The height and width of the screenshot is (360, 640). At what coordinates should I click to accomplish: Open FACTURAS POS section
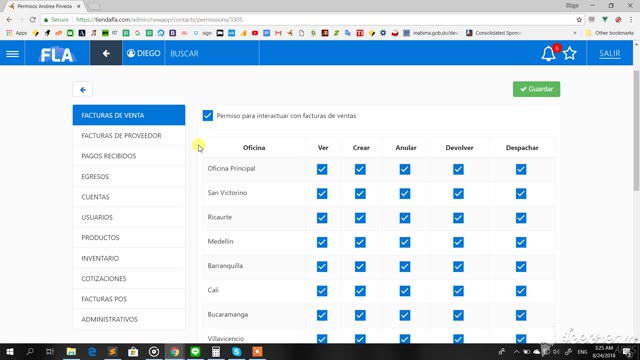coord(129,299)
